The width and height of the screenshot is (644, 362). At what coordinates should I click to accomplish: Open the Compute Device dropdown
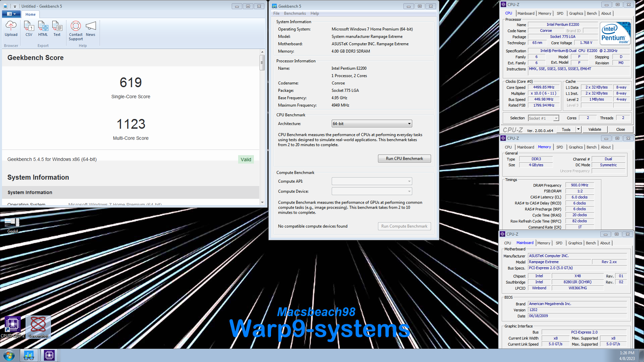click(x=372, y=191)
